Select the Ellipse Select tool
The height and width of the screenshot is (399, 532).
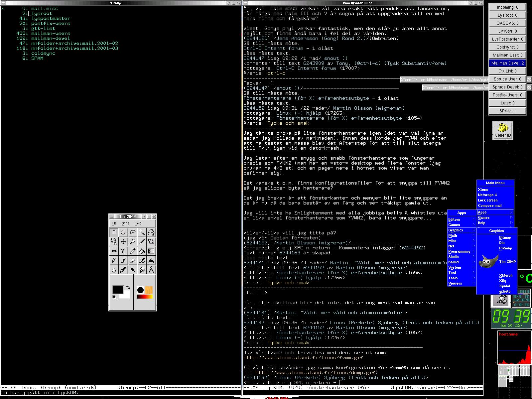[x=123, y=232]
